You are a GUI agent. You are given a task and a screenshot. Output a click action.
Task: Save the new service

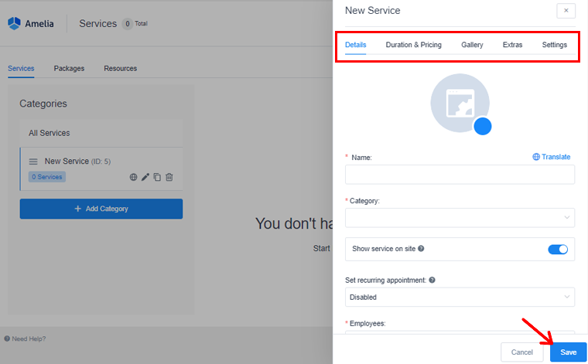[568, 352]
